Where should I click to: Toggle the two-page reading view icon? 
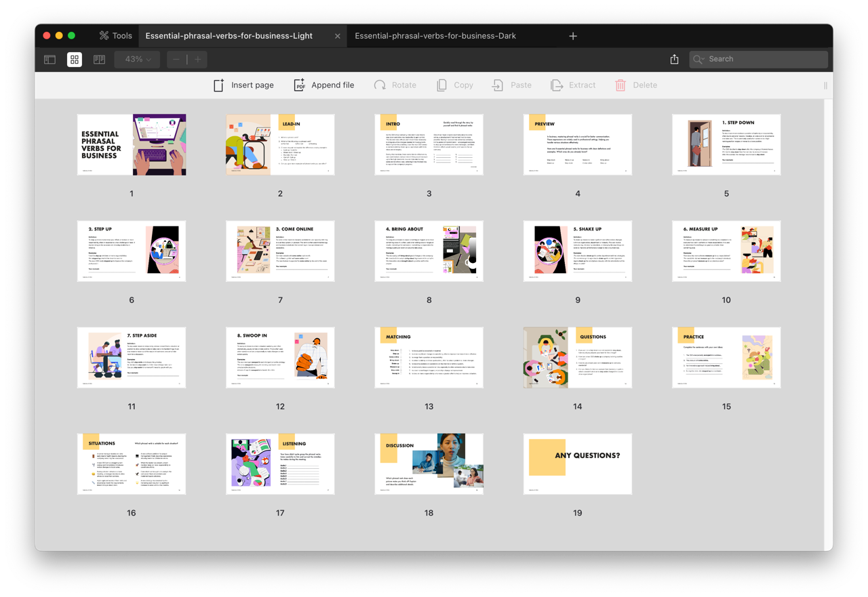(99, 60)
